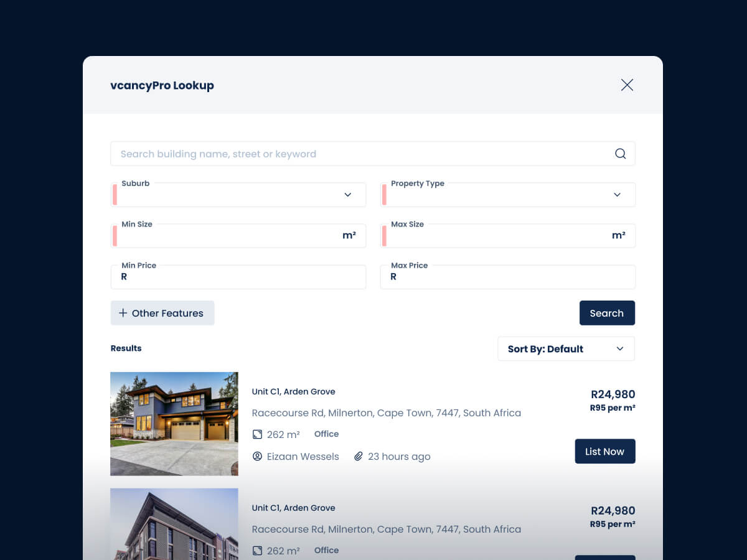This screenshot has width=747, height=560.
Task: Click the Search button
Action: pyautogui.click(x=607, y=313)
